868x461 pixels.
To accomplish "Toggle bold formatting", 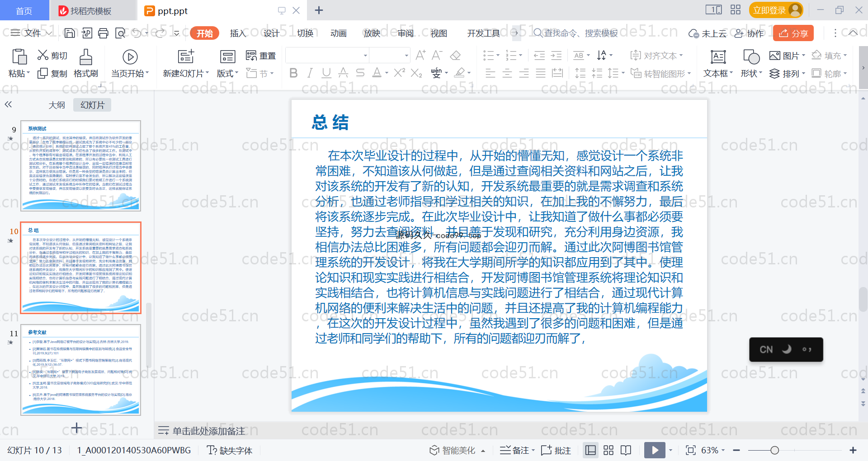I will point(293,73).
